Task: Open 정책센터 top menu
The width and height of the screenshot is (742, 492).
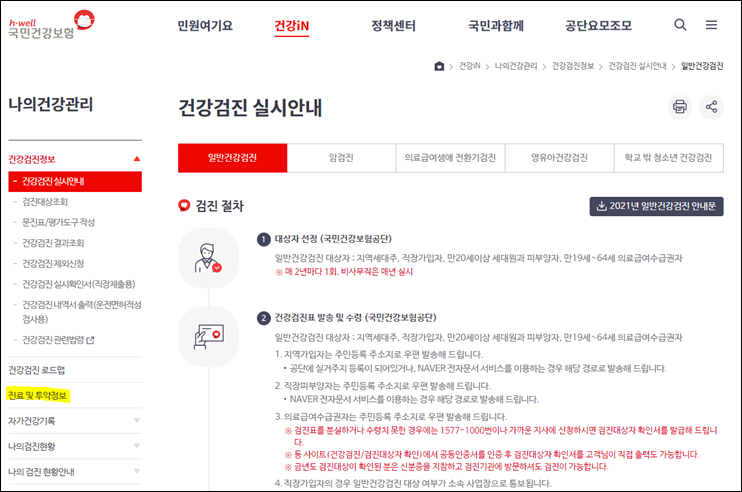Action: [x=393, y=26]
